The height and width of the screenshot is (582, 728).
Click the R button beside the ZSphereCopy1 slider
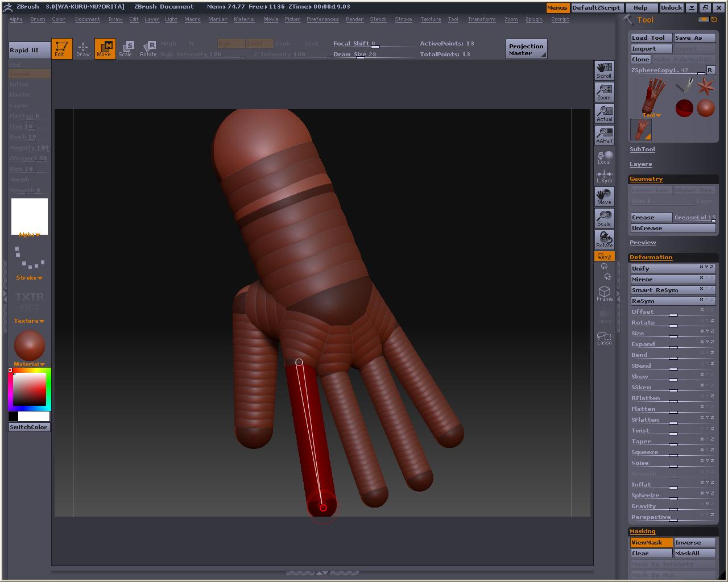(x=710, y=70)
